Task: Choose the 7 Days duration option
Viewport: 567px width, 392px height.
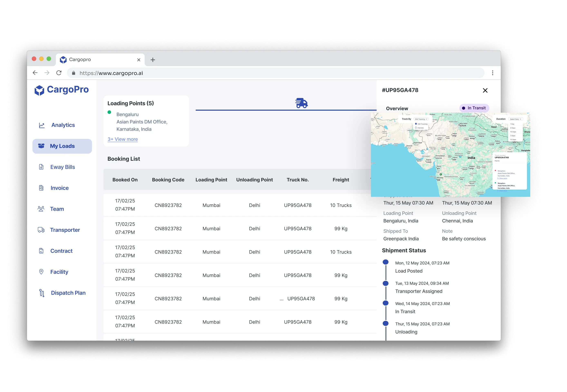Action: [x=512, y=136]
